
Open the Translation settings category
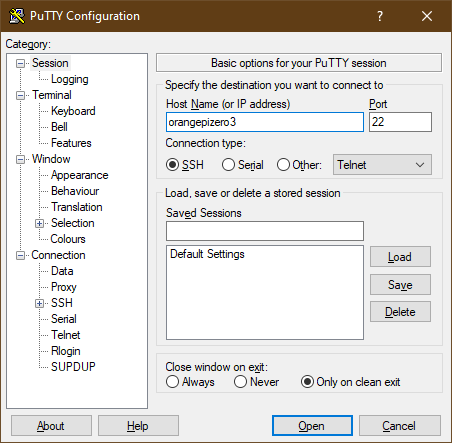(77, 207)
